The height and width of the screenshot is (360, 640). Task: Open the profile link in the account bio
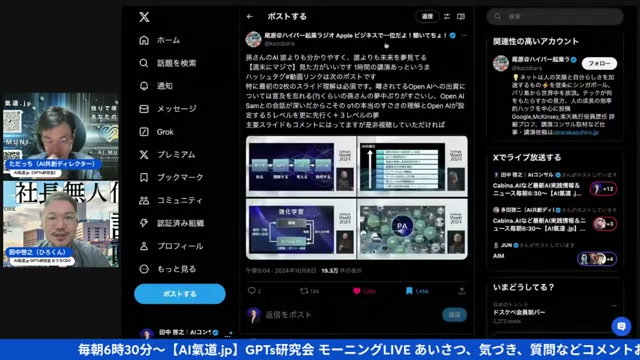[x=576, y=133]
